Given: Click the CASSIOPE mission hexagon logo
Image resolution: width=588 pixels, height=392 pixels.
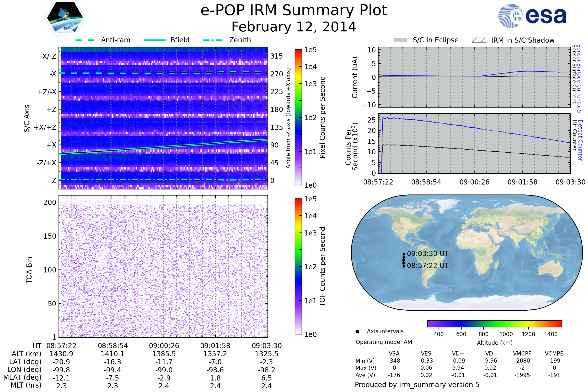Looking at the screenshot, I should pos(65,18).
